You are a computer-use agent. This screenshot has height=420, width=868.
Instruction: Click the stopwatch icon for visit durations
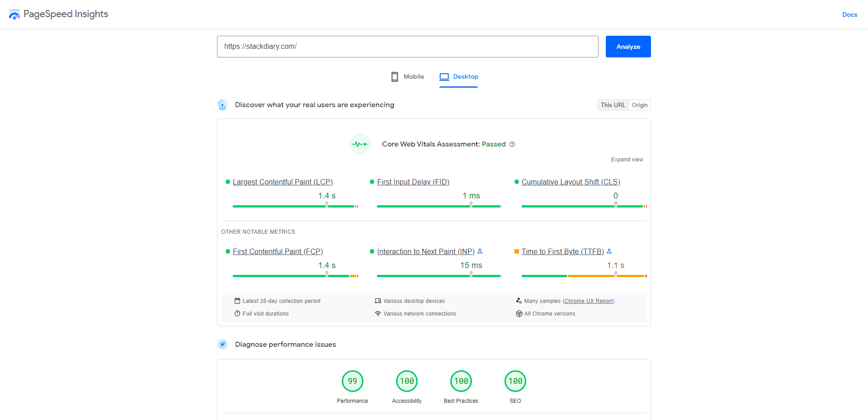click(237, 313)
